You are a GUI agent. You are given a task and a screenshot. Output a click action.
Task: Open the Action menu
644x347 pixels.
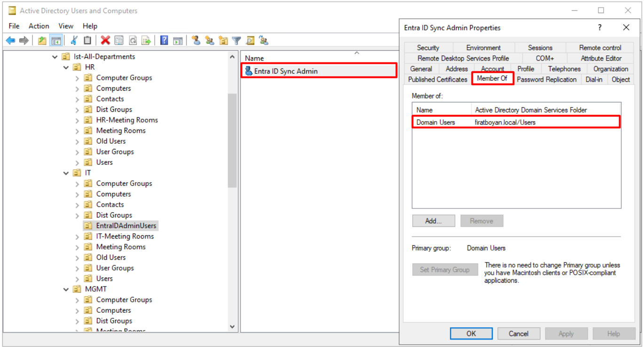pos(39,26)
